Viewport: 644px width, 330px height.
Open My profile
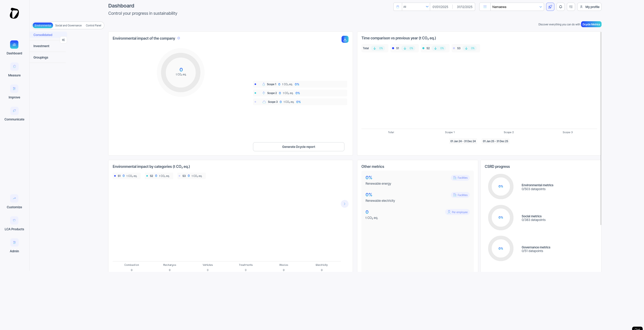click(x=589, y=7)
